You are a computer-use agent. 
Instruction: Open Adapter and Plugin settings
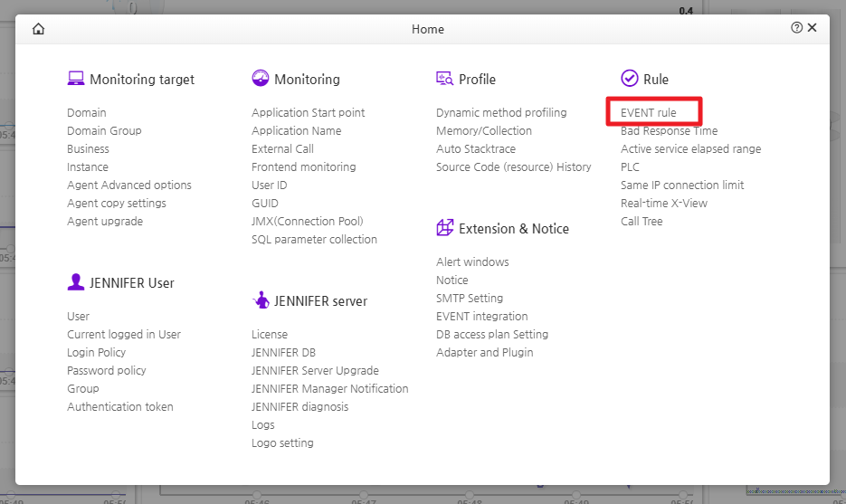coord(484,353)
